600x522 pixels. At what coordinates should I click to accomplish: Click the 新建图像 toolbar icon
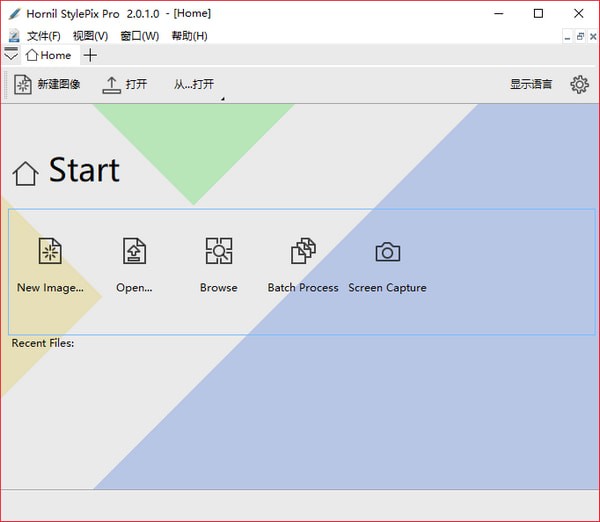click(23, 84)
